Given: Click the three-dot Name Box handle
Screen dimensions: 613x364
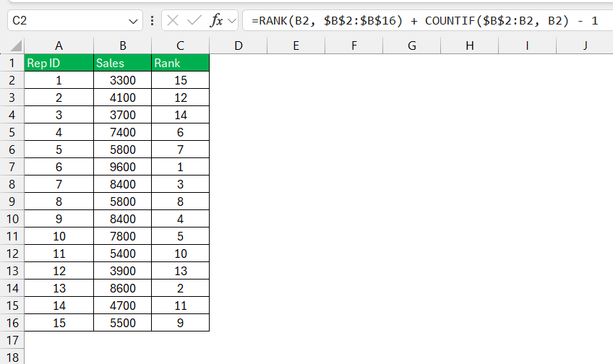Looking at the screenshot, I should tap(152, 20).
